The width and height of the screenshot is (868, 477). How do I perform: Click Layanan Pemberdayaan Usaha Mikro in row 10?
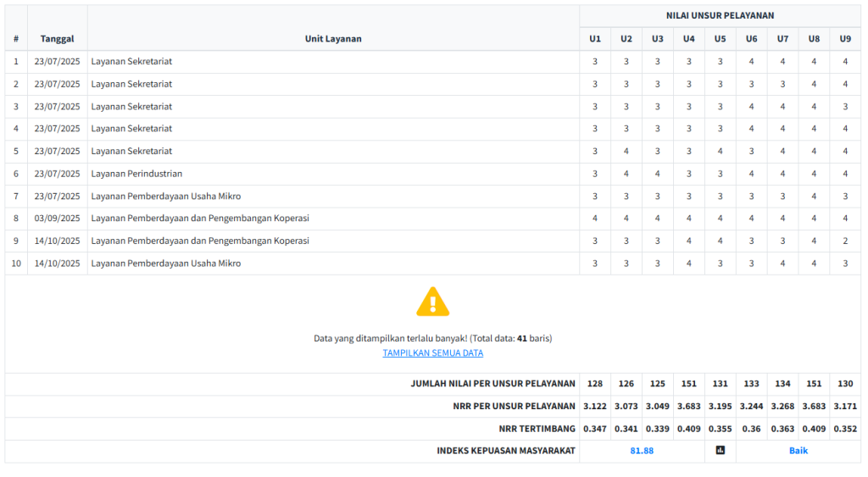[165, 263]
